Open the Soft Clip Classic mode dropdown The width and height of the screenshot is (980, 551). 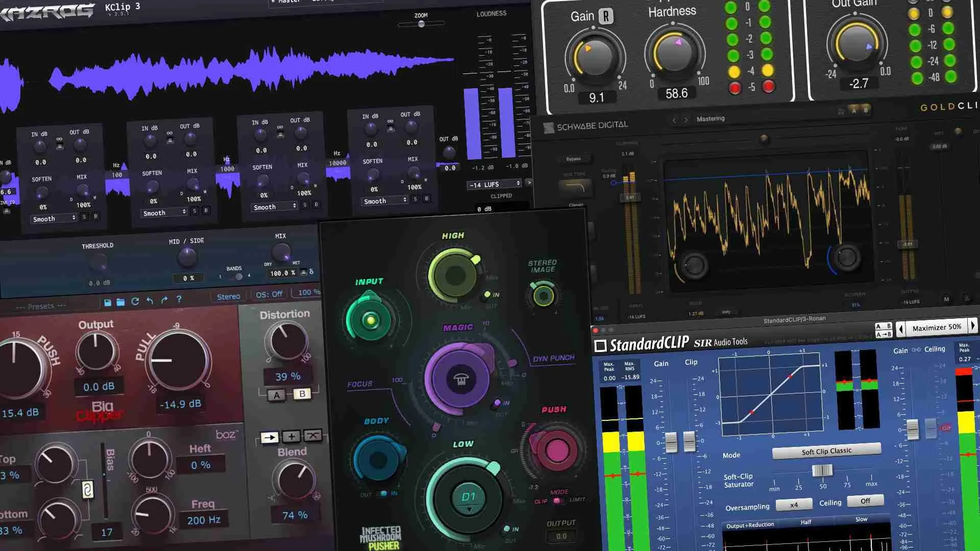[826, 451]
